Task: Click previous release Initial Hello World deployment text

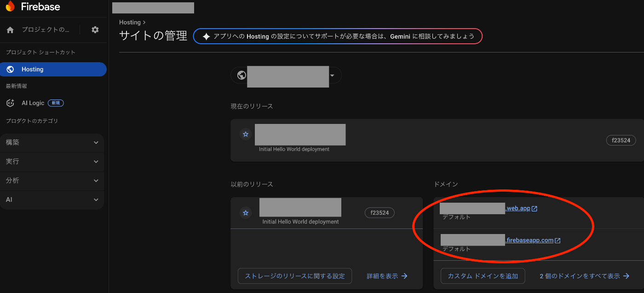Action: pos(300,222)
